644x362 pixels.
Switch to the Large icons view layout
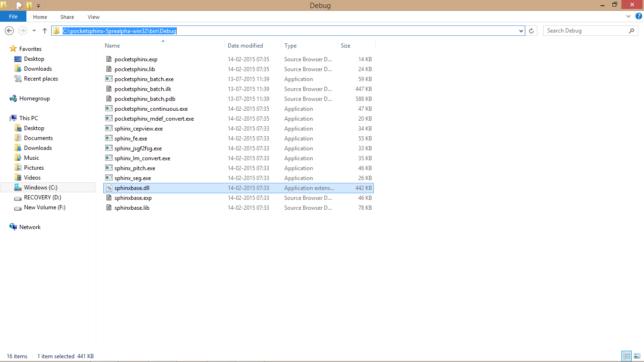coord(637,356)
